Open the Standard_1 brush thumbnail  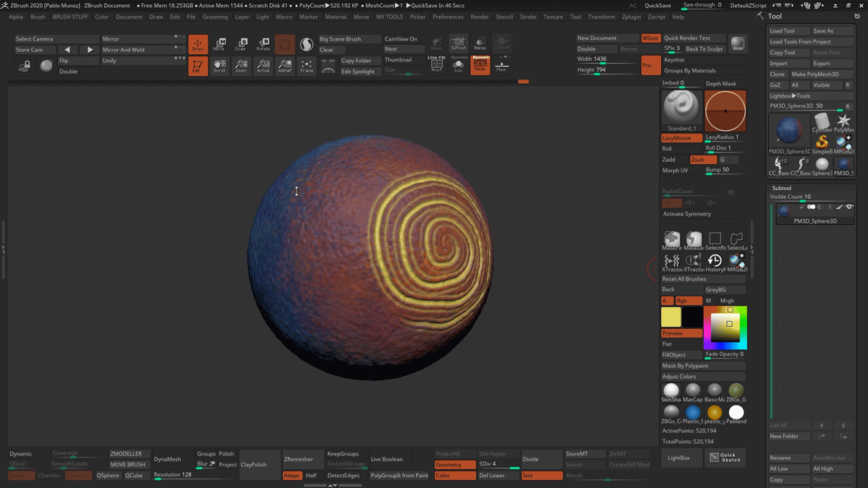click(x=681, y=111)
